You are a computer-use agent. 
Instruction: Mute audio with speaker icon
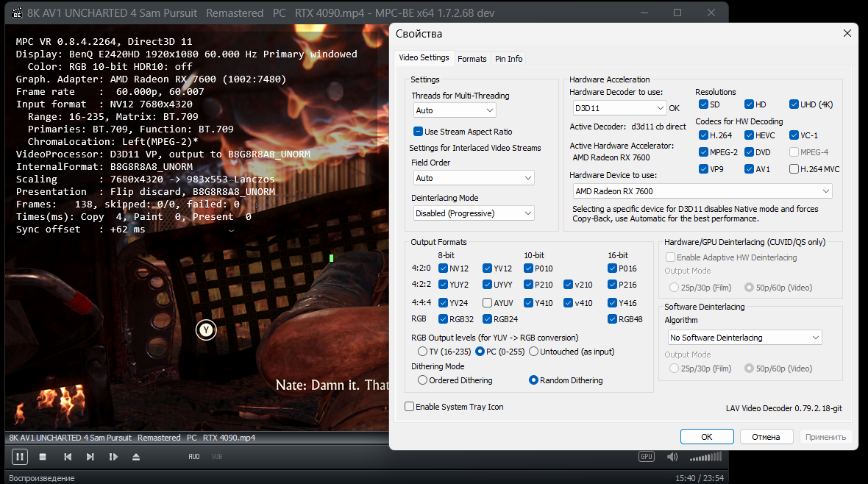(x=672, y=457)
